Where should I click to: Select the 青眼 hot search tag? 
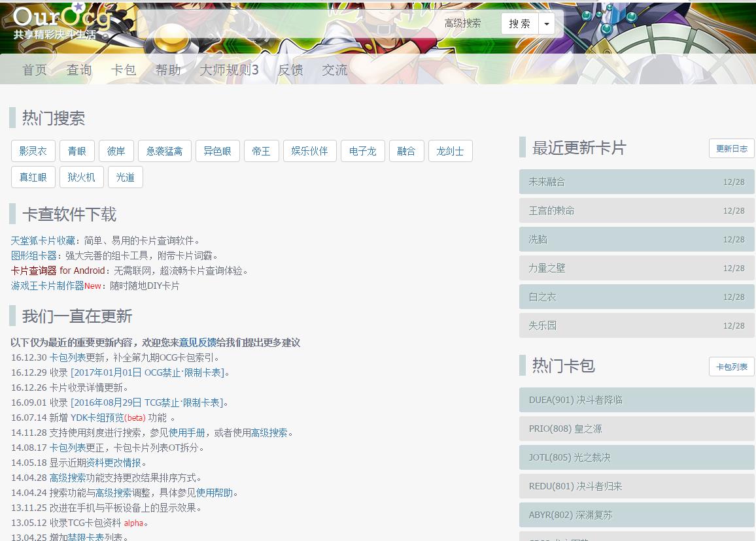tap(77, 152)
